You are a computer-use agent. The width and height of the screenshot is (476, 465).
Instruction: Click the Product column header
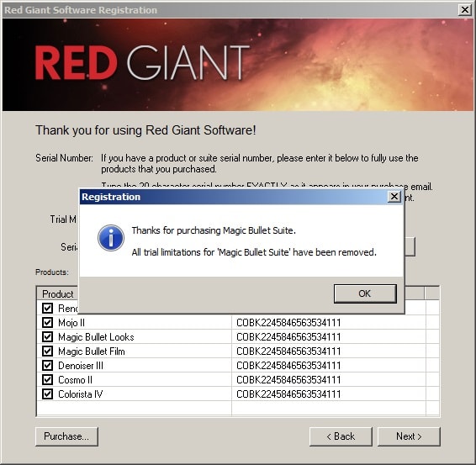(x=58, y=293)
